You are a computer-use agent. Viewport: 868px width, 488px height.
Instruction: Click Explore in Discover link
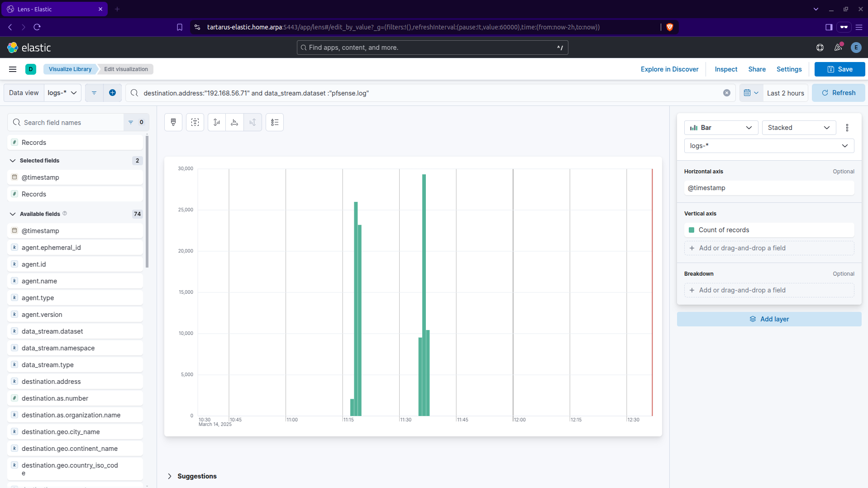pos(669,69)
